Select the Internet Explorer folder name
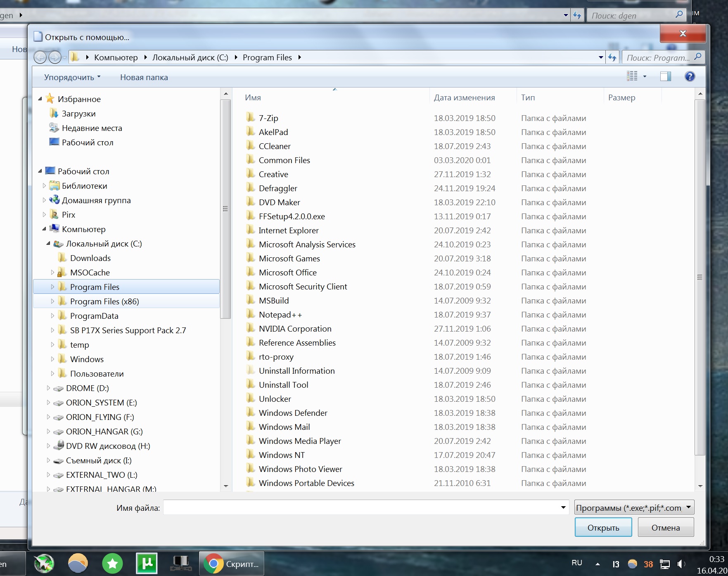Viewport: 728px width, 576px height. click(289, 230)
